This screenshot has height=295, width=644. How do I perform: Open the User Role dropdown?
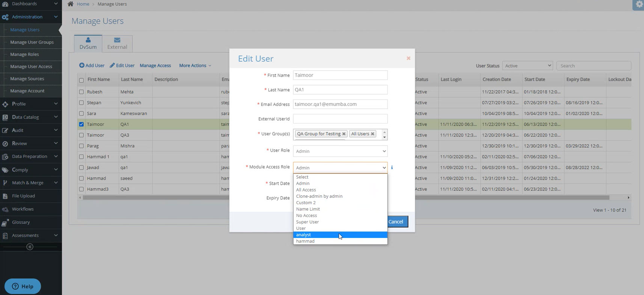[340, 151]
